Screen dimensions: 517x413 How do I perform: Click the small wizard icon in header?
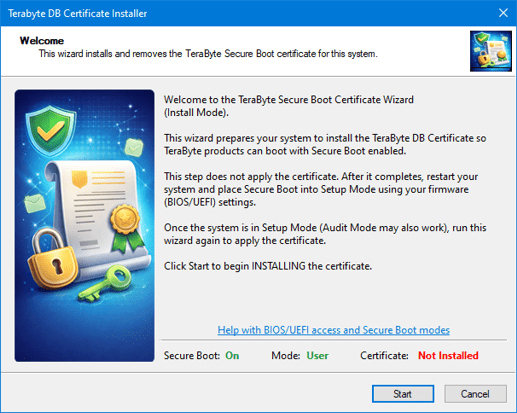(x=491, y=51)
